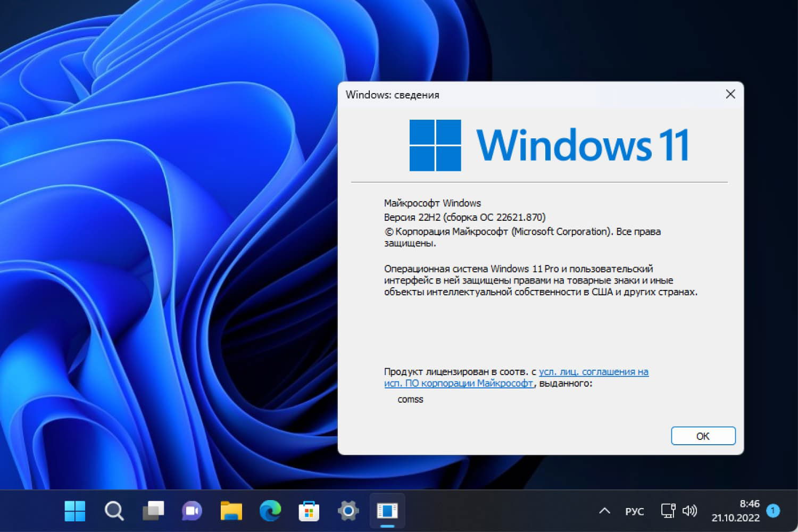The height and width of the screenshot is (532, 798).
Task: Launch Teams Chat from the taskbar
Action: tap(192, 511)
